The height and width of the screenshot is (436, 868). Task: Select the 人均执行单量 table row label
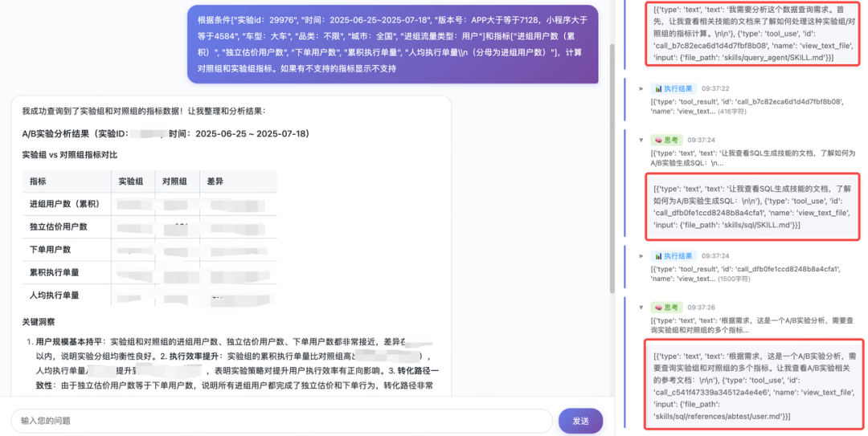(55, 295)
